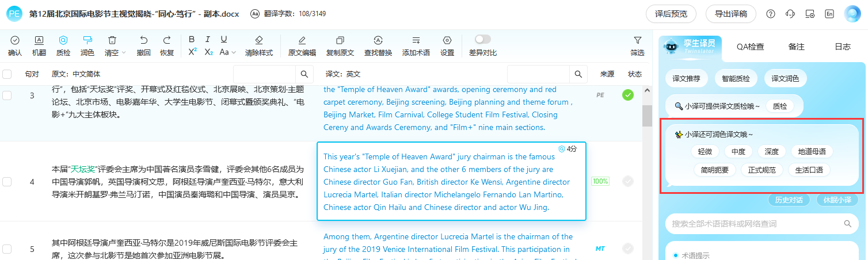Viewport: 868px width, 260px height.
Task: Undo with the 撤回 icon
Action: point(144,45)
